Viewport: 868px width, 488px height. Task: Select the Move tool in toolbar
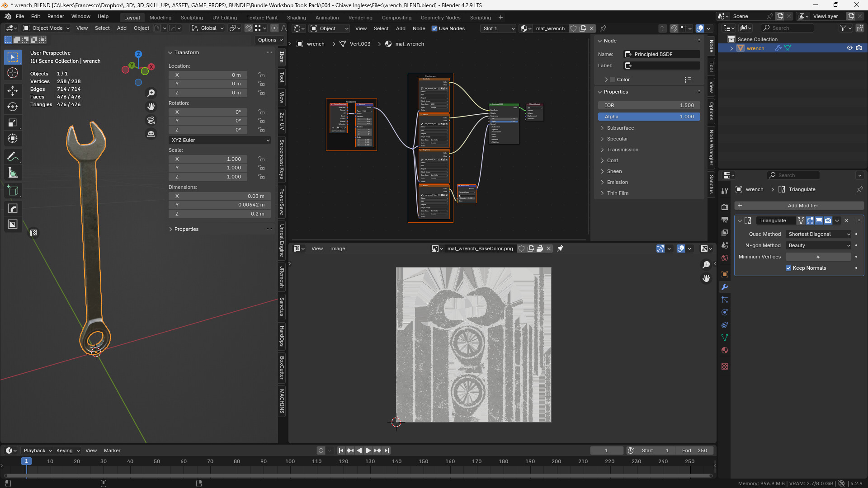13,90
